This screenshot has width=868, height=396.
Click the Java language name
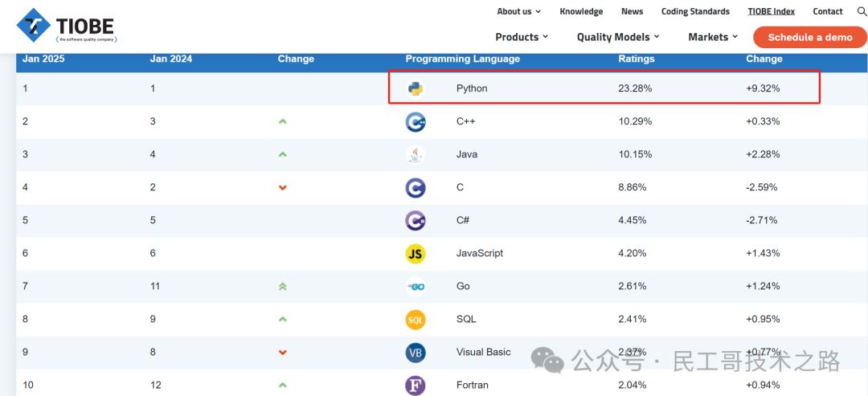[x=467, y=154]
